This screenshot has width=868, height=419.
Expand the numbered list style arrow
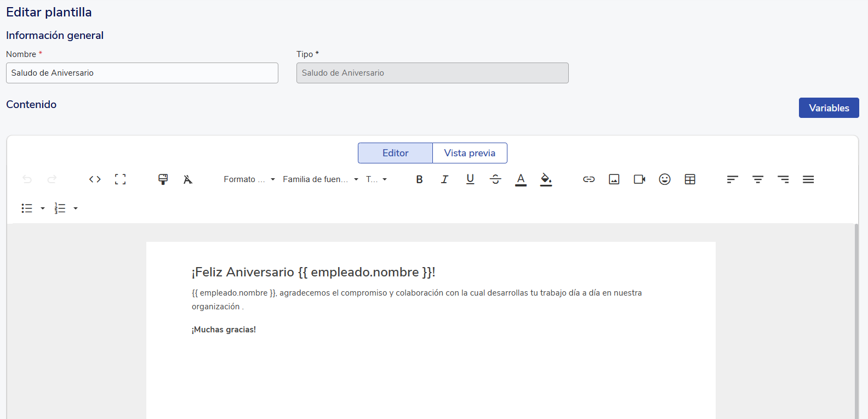76,208
